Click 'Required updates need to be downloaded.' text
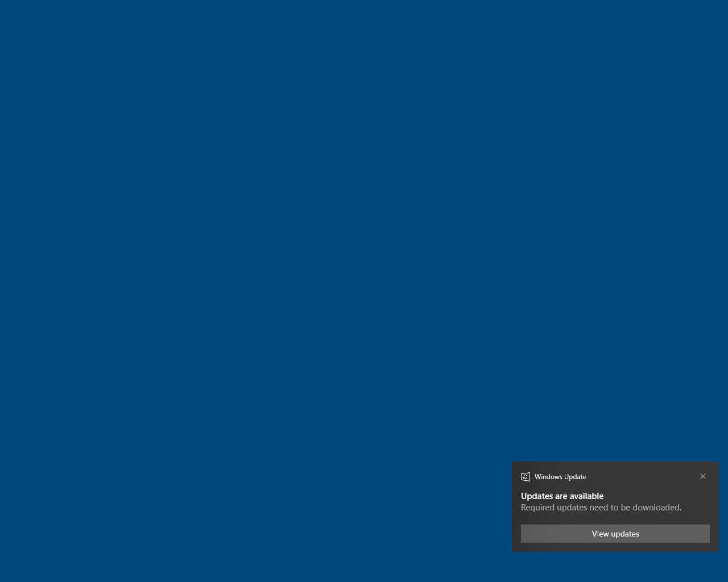This screenshot has height=582, width=728. 601,508
